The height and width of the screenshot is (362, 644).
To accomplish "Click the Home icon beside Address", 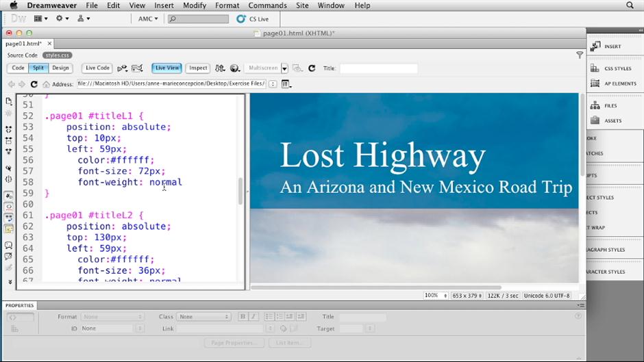I will 46,84.
